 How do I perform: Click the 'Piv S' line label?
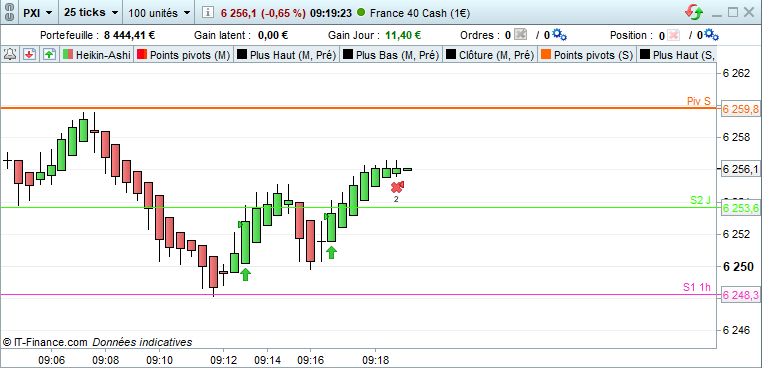(x=699, y=101)
